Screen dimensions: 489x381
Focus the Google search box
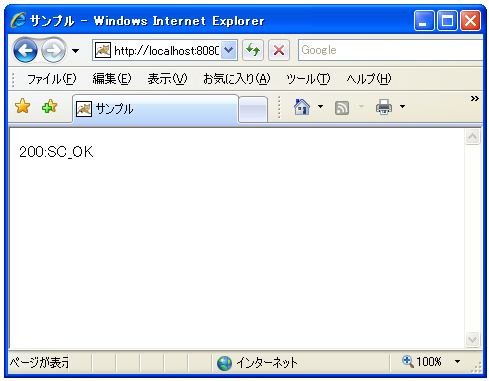tap(390, 50)
